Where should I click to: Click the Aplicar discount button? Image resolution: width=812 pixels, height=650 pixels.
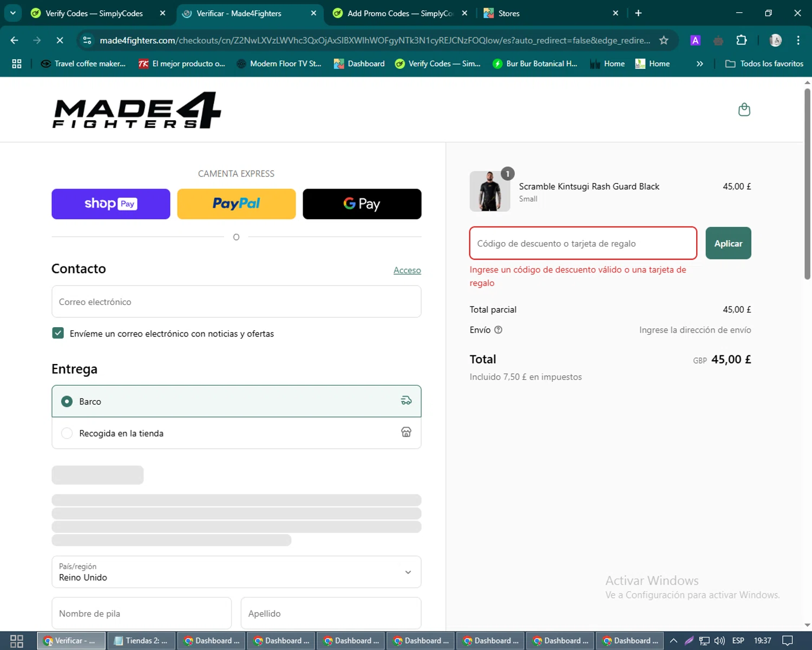pyautogui.click(x=728, y=243)
